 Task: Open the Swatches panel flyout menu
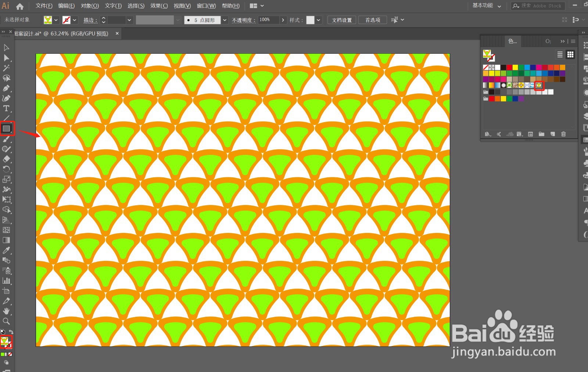point(573,41)
